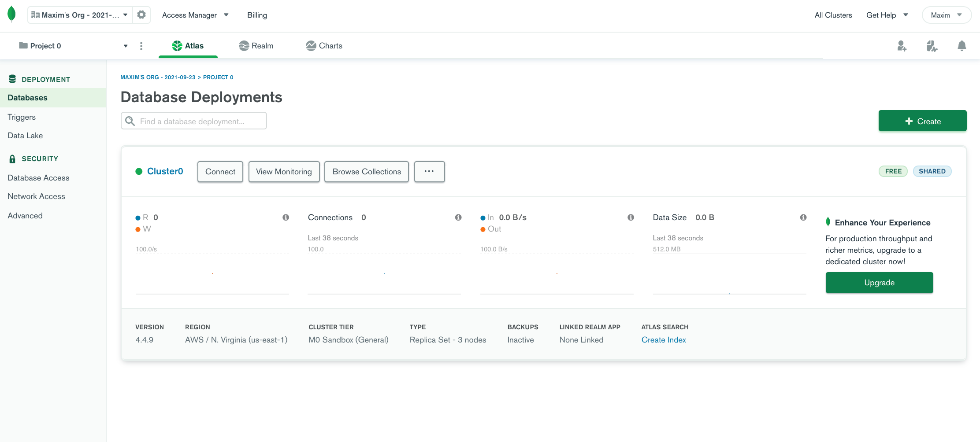The width and height of the screenshot is (980, 442).
Task: Click the MongoDB leaf logo
Action: tap(12, 14)
